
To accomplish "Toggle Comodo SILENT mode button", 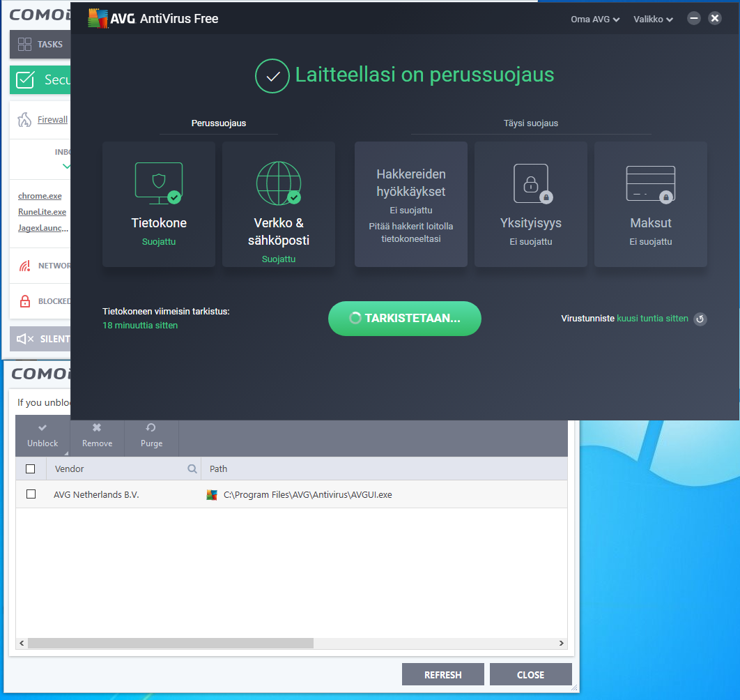I will [x=40, y=339].
